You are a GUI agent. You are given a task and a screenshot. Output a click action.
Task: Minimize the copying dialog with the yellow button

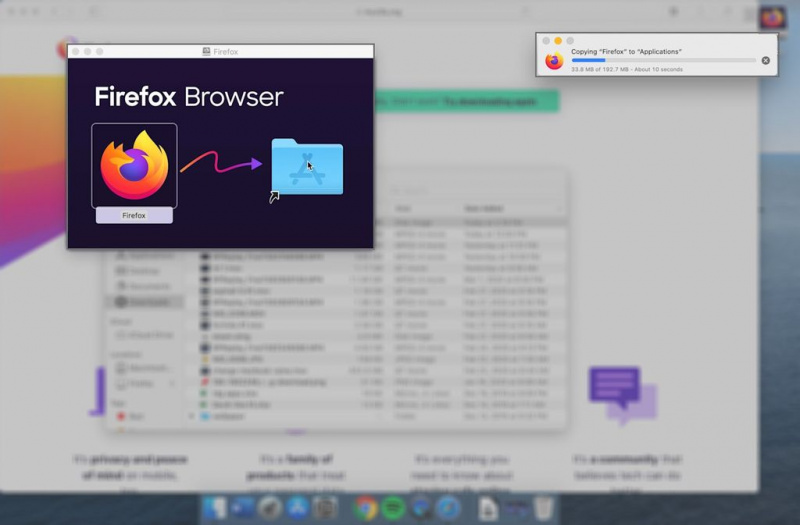(x=558, y=40)
